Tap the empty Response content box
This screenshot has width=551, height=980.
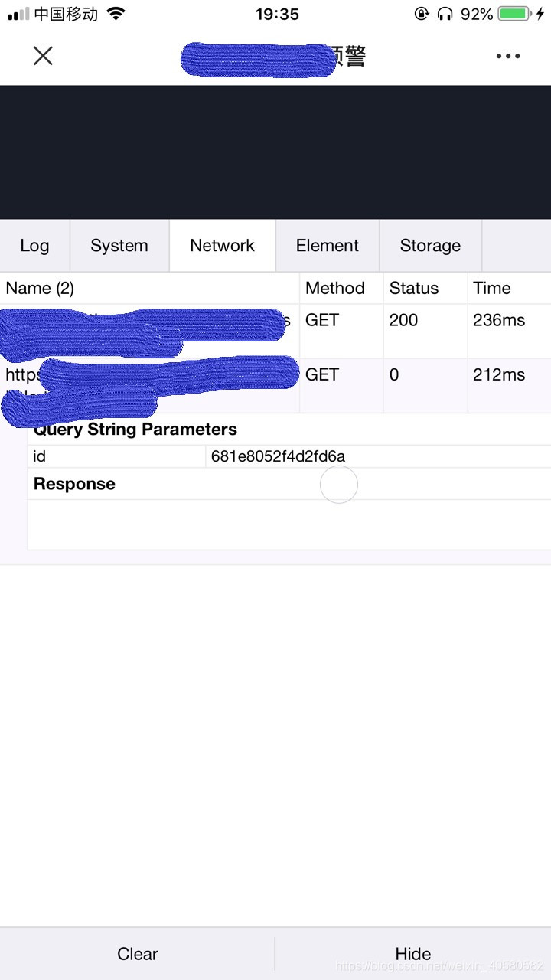(289, 524)
